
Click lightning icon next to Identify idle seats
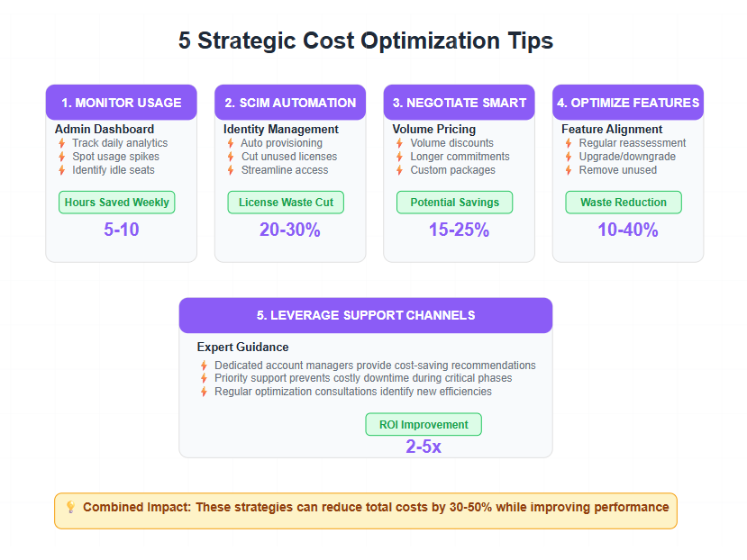tap(62, 170)
